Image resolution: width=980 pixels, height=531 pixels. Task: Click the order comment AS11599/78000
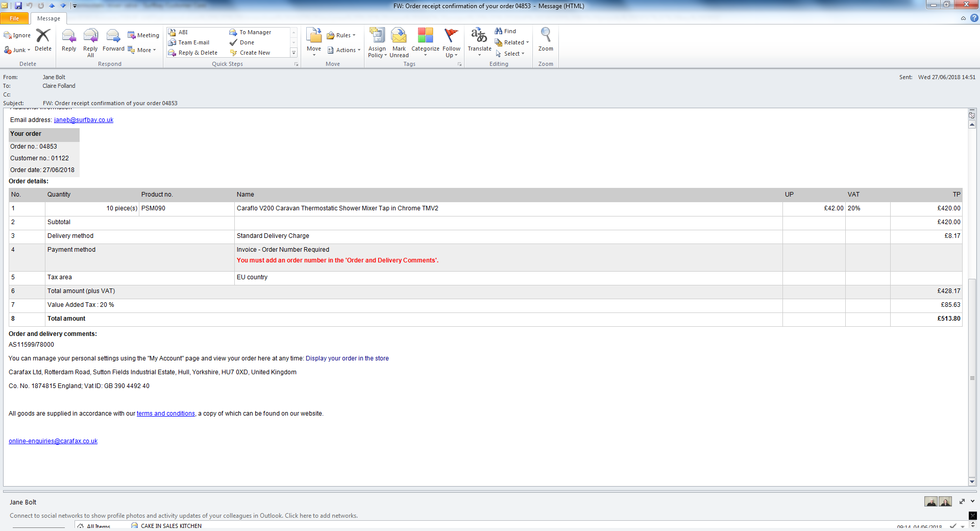tap(31, 345)
